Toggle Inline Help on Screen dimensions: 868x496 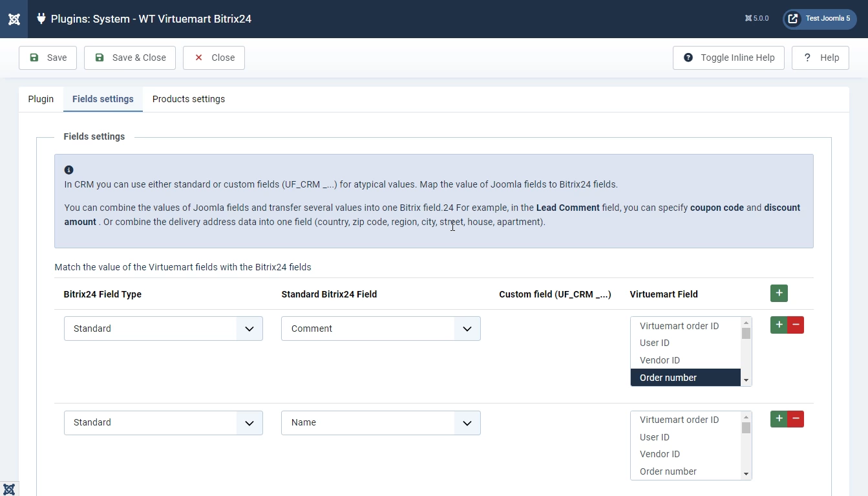point(728,58)
